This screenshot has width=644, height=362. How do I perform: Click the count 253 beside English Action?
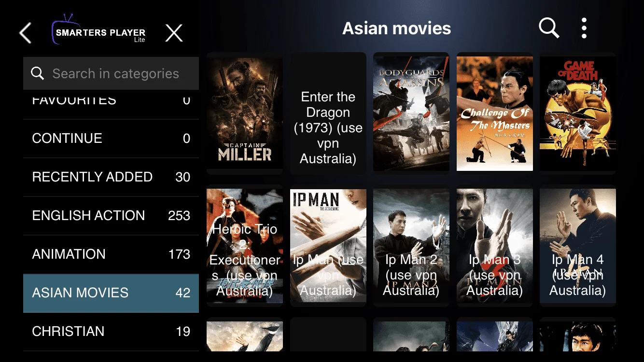(179, 216)
